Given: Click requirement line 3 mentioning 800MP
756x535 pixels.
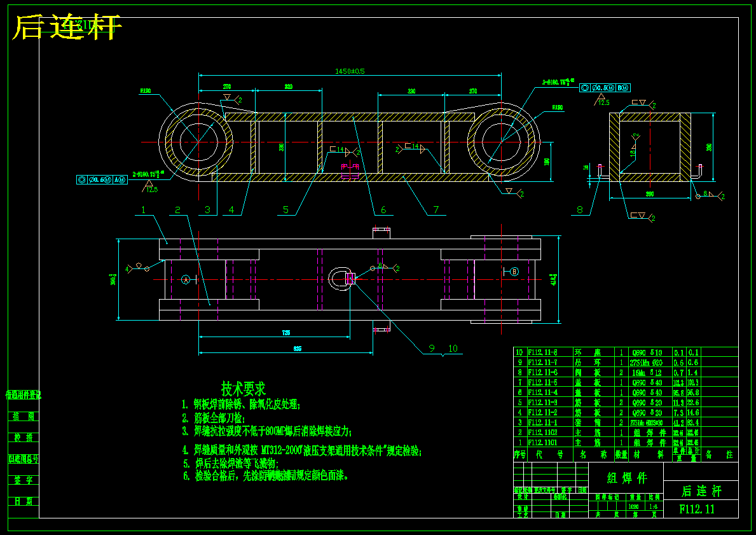Looking at the screenshot, I should pos(267,431).
